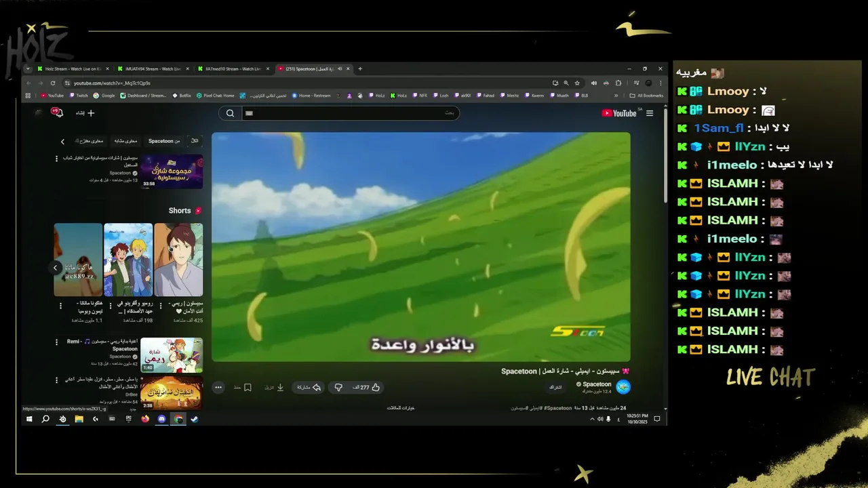Click the اشتراك subscribe button
The image size is (868, 488).
pyautogui.click(x=555, y=387)
